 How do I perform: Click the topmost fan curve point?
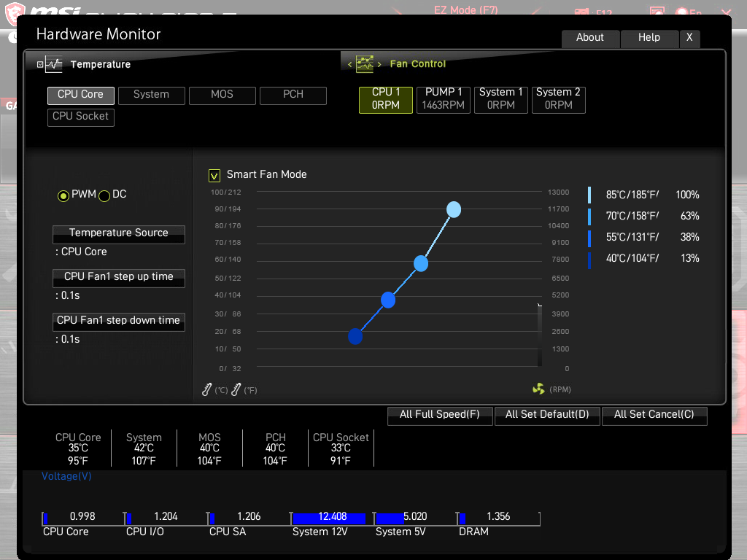click(x=454, y=209)
